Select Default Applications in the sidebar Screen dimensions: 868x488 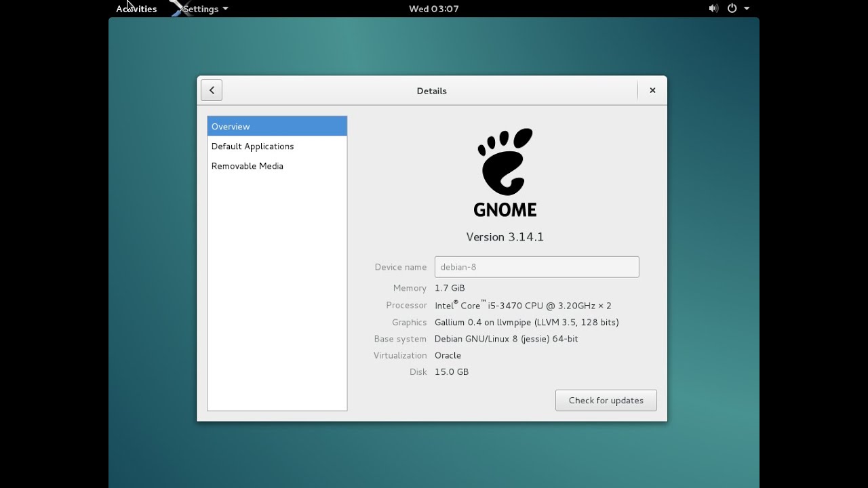click(x=277, y=146)
